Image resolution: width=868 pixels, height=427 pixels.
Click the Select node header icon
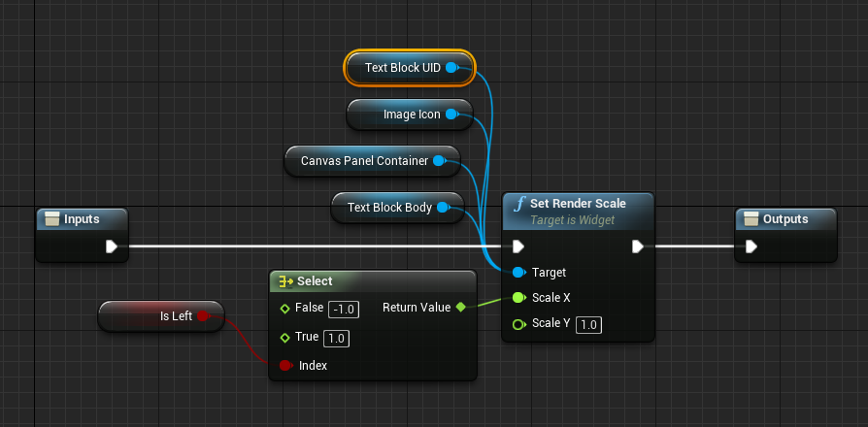285,281
